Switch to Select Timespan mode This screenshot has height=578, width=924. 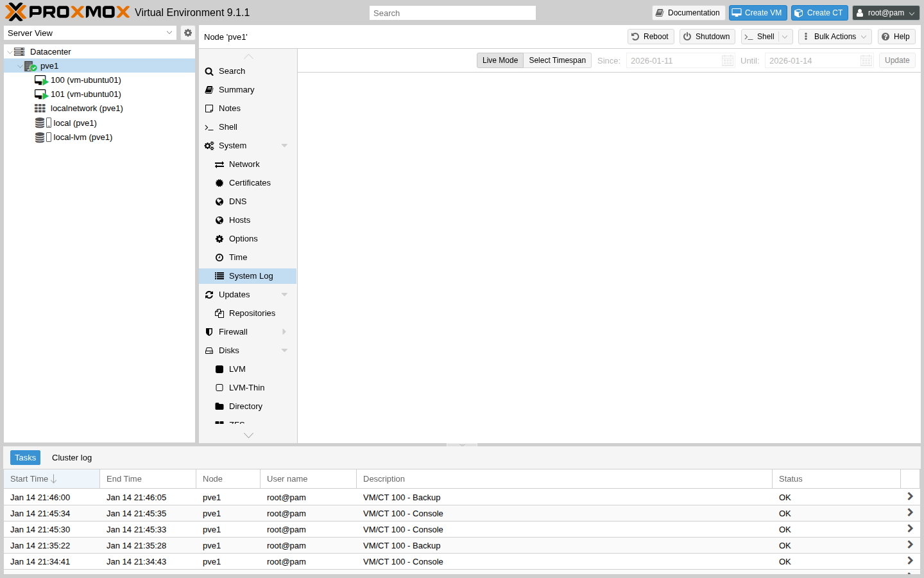click(557, 60)
